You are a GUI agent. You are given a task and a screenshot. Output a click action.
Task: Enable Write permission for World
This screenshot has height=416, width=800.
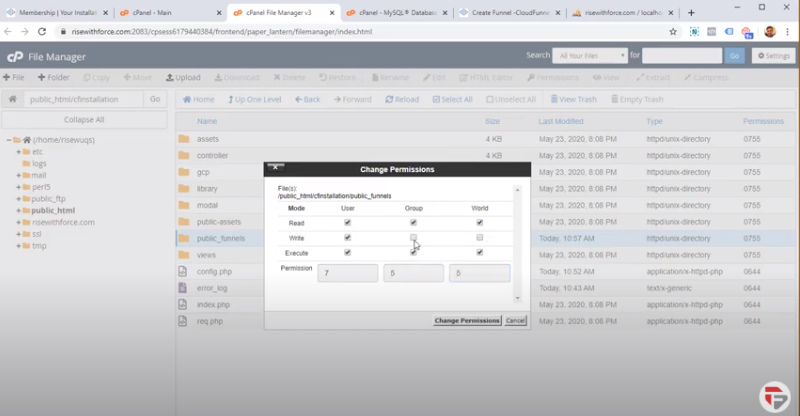[x=480, y=238]
